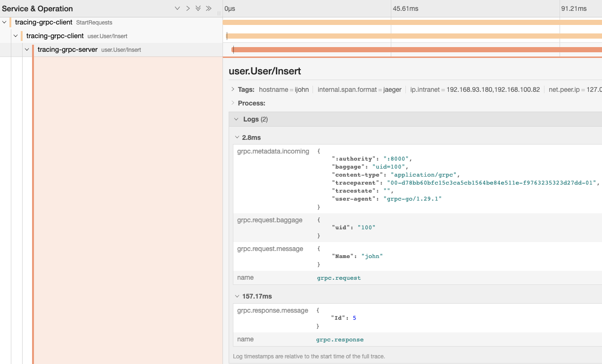Image resolution: width=602 pixels, height=364 pixels.
Task: Collapse the tracing-grpc-client StartRequests tree row
Action: (x=4, y=22)
